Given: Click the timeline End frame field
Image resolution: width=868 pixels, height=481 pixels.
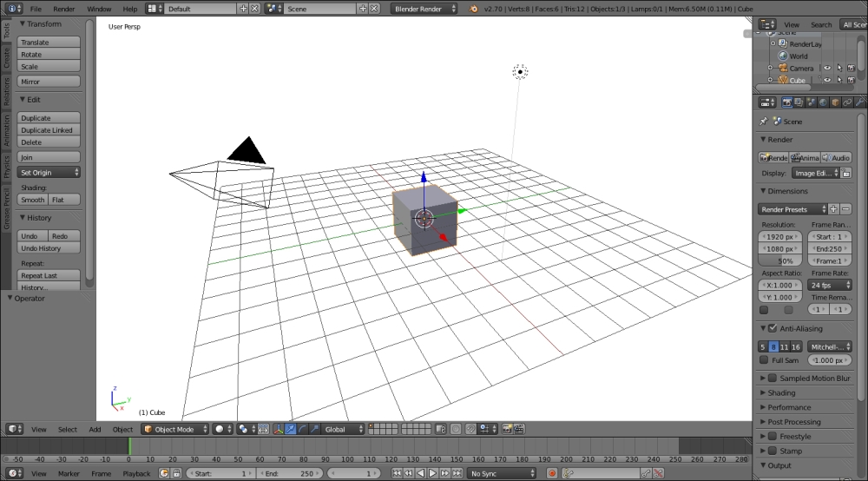Looking at the screenshot, I should (289, 473).
